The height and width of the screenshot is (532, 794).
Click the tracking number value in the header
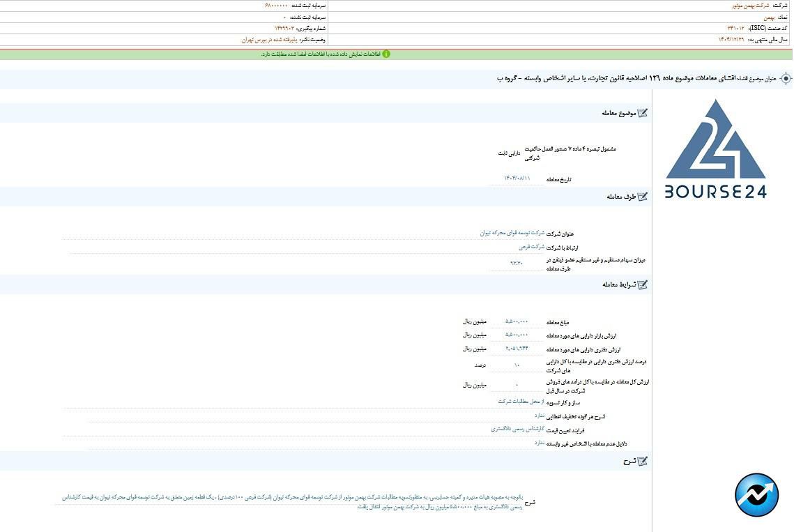pos(284,28)
